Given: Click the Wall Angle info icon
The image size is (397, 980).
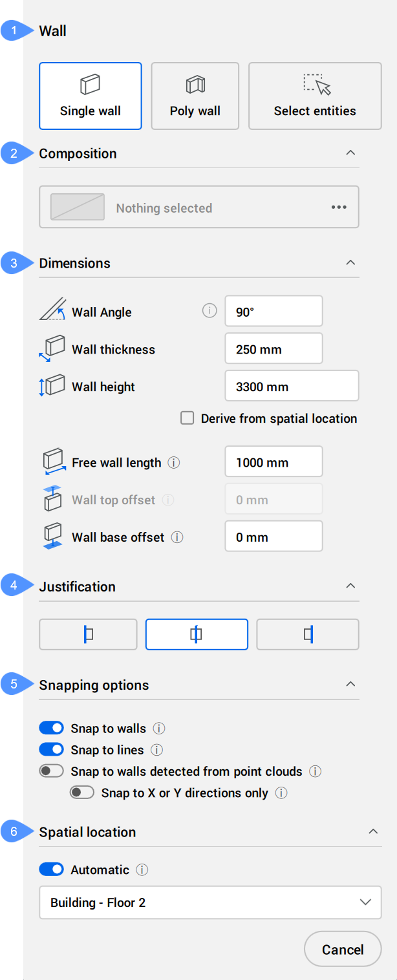Looking at the screenshot, I should [209, 312].
